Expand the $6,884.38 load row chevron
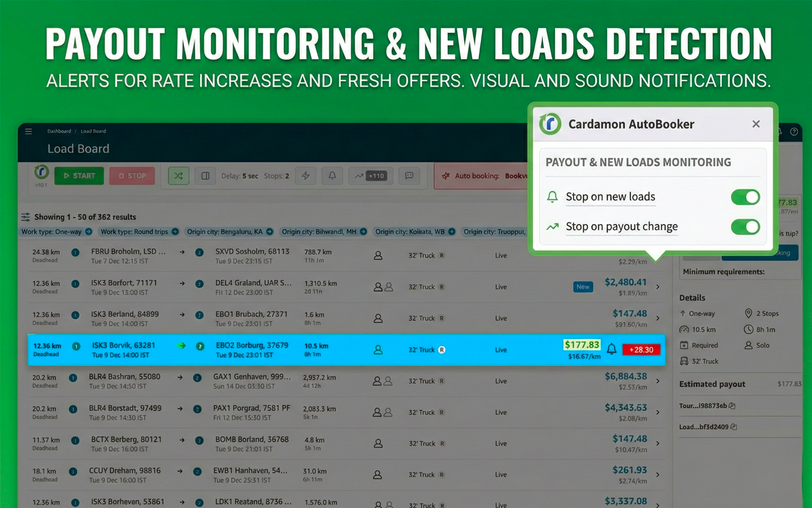The image size is (812, 508). point(658,381)
